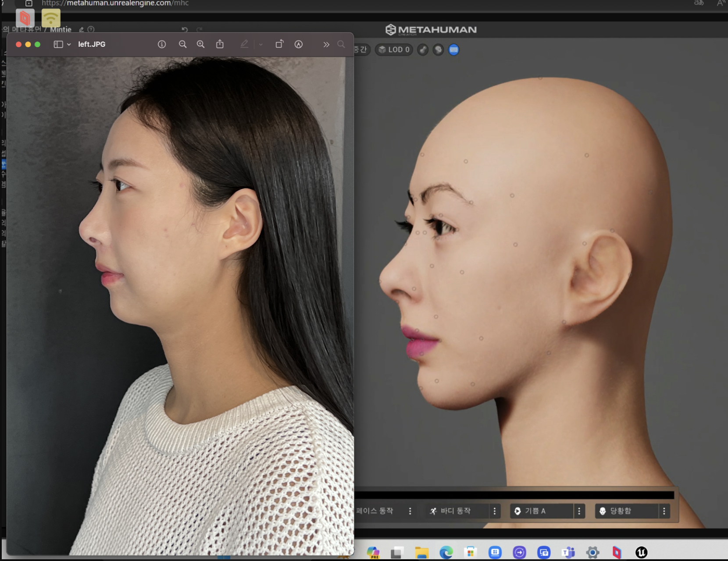Toggle the yellow Wi-Fi overlay icon
The height and width of the screenshot is (561, 728).
point(51,18)
